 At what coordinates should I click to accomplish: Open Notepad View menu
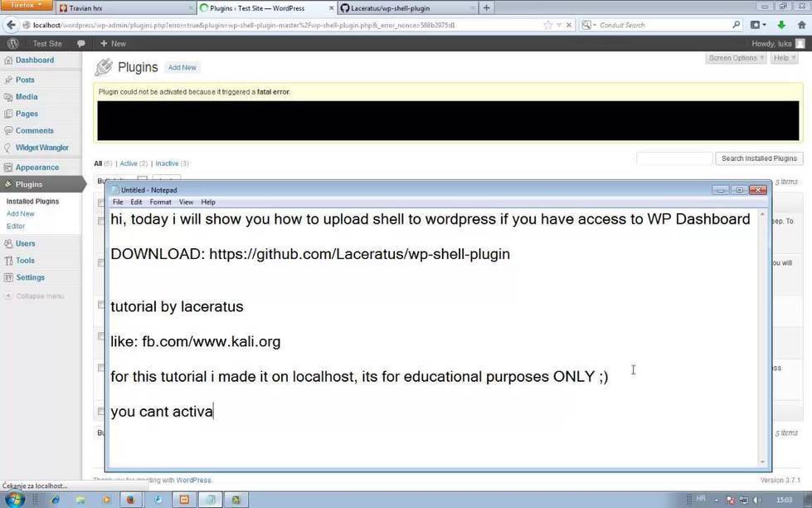click(x=186, y=203)
